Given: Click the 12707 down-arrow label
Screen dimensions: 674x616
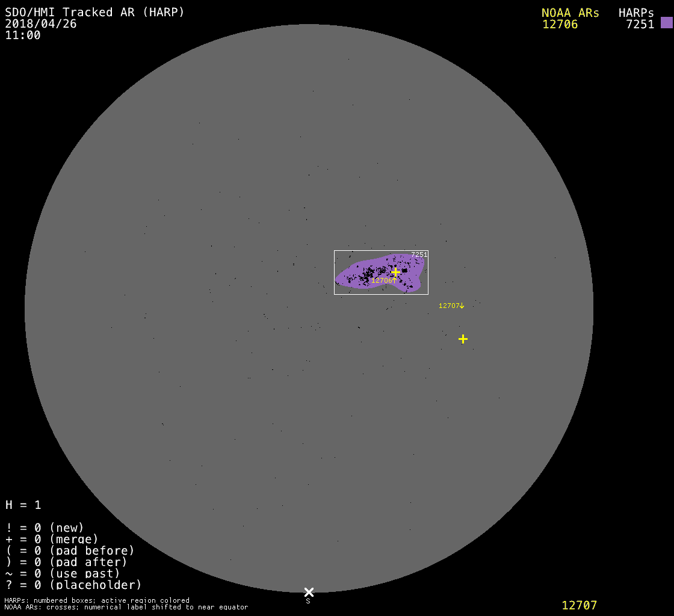Looking at the screenshot, I should pyautogui.click(x=451, y=306).
